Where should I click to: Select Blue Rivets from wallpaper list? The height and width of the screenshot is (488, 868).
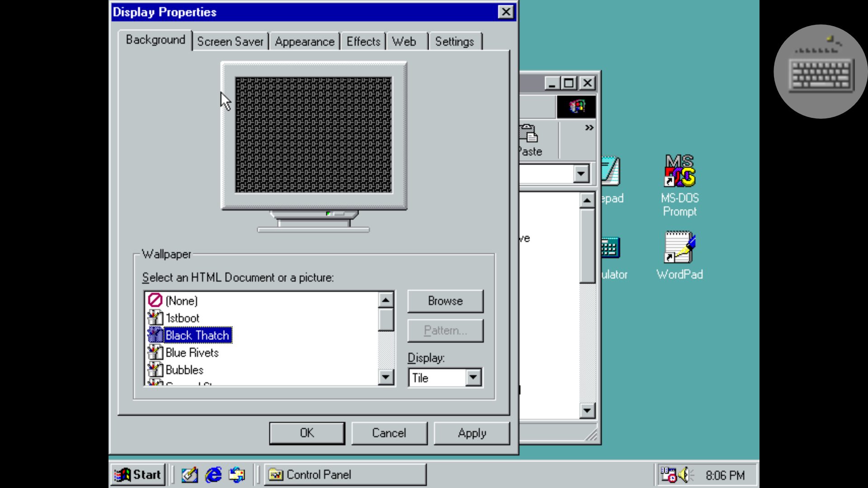192,353
